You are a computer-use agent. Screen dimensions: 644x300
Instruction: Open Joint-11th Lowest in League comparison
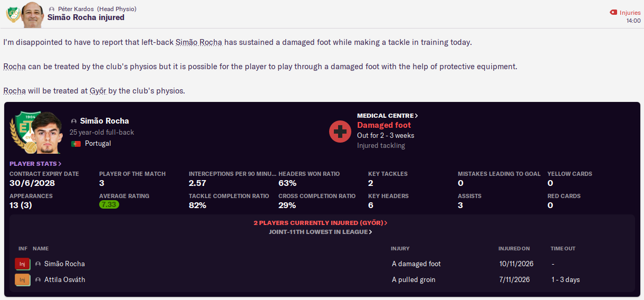pos(320,232)
